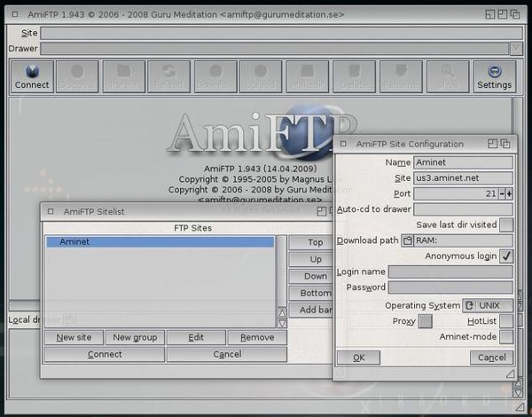Click OK in Site Configuration
532x417 pixels.
(358, 358)
